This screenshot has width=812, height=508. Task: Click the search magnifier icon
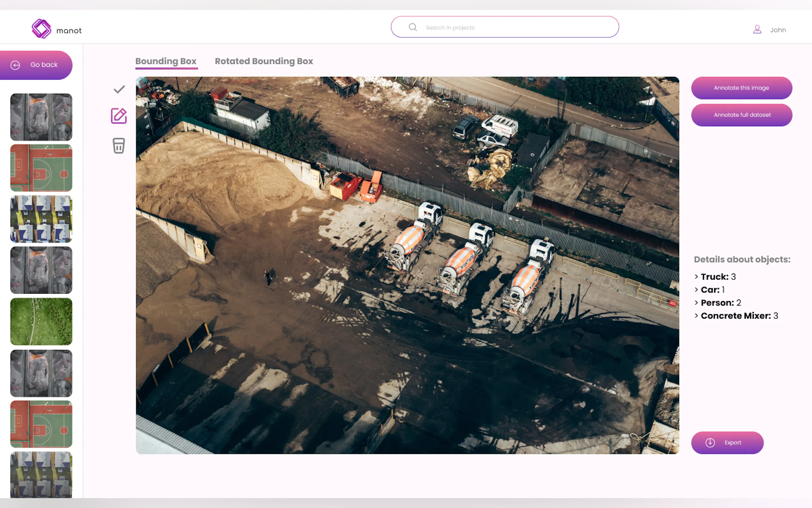[x=412, y=27]
